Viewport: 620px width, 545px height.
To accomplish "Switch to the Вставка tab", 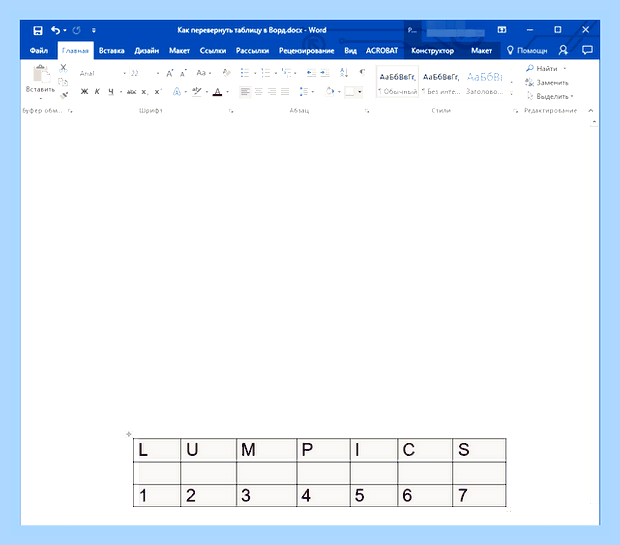I will tap(112, 51).
